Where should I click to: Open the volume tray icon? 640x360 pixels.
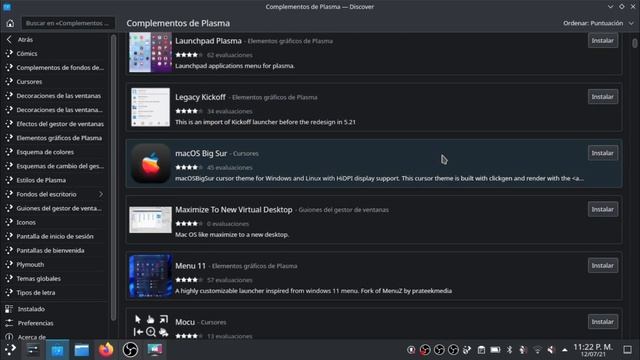point(551,350)
